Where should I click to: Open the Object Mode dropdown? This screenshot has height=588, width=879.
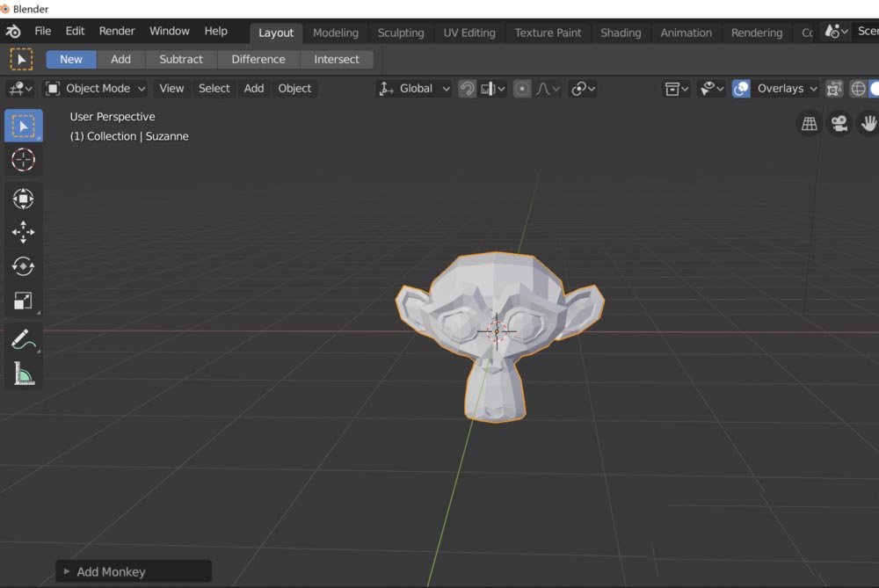[x=95, y=88]
